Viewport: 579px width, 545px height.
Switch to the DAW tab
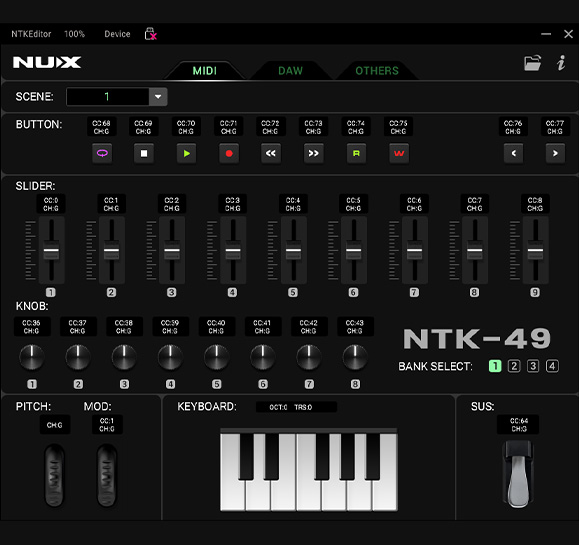click(291, 71)
